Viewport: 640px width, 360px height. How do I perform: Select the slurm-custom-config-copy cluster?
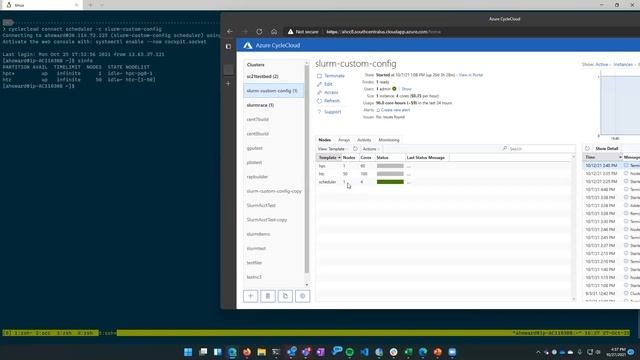pos(274,191)
